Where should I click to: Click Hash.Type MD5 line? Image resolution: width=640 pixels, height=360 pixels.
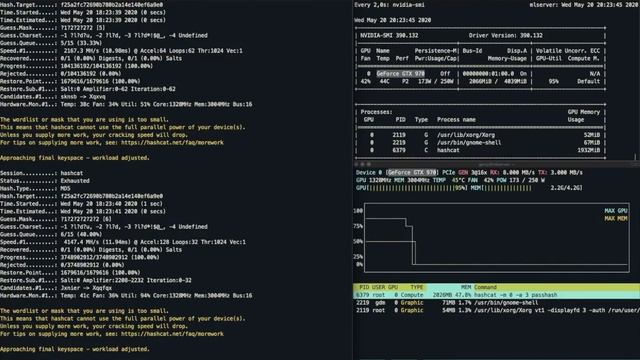36,189
